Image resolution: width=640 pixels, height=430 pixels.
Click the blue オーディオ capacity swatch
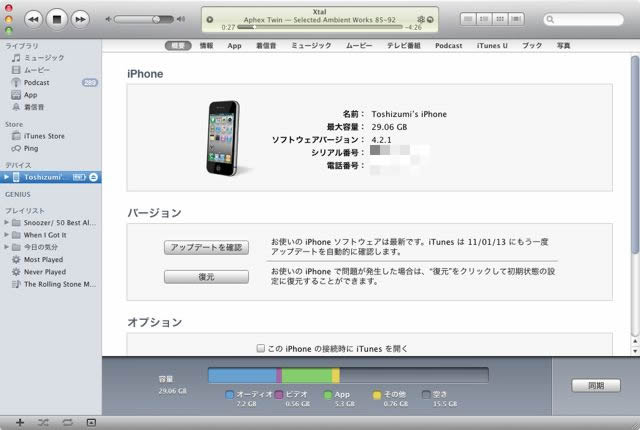click(x=229, y=395)
